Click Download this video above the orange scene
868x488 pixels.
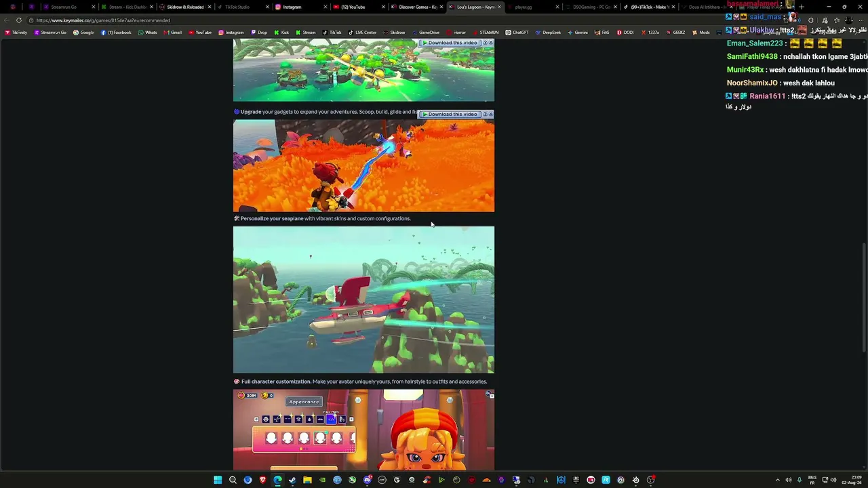(450, 114)
